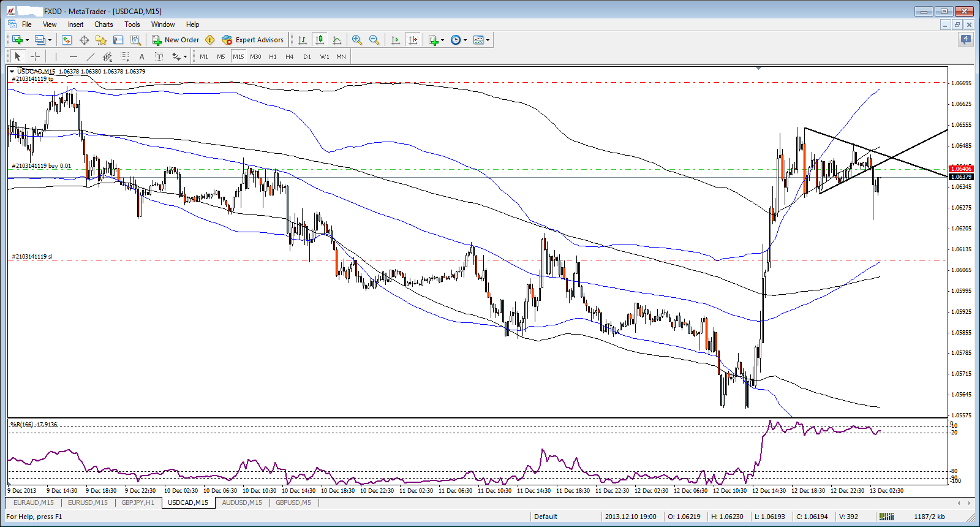The width and height of the screenshot is (980, 527).
Task: Expand the Templates dropdown arrow
Action: [x=488, y=40]
